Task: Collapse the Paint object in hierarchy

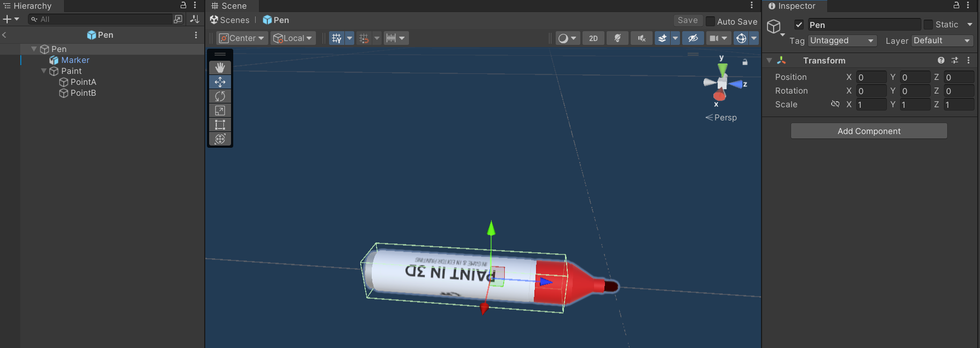Action: 44,71
